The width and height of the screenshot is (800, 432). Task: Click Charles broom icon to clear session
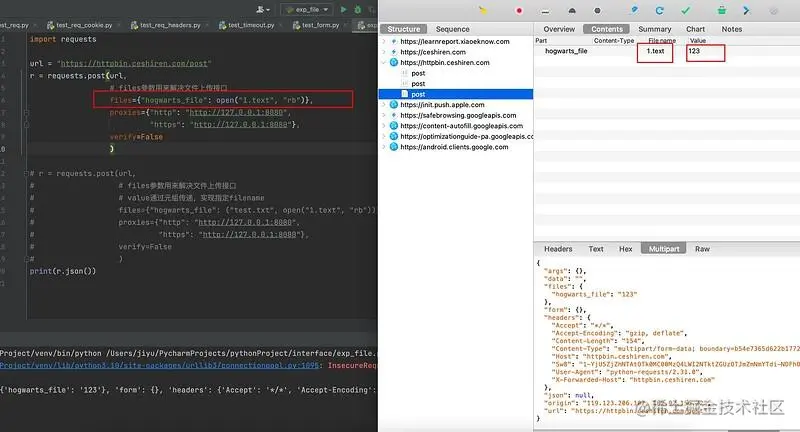[483, 10]
